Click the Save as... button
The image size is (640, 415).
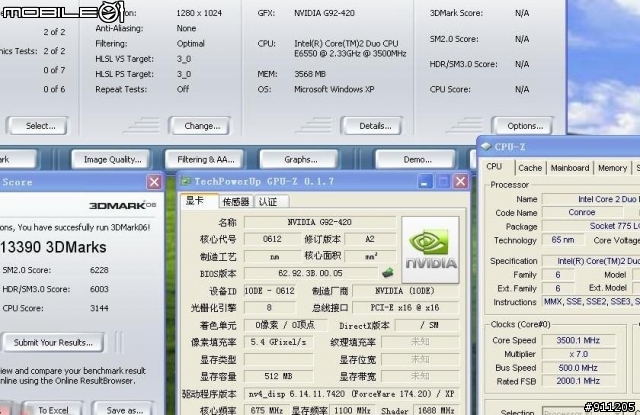[123, 409]
